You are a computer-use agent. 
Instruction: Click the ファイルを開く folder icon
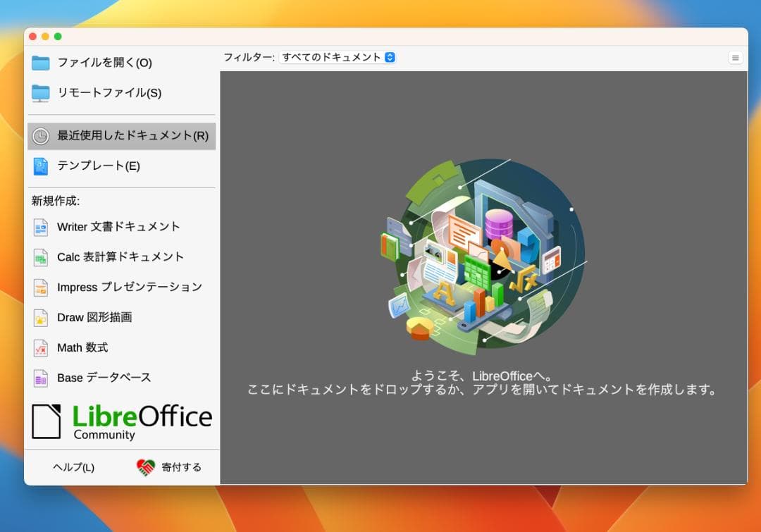click(40, 62)
